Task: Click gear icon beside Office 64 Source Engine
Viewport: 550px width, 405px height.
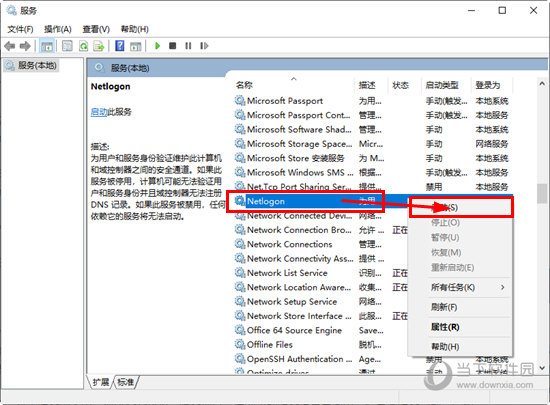Action: 240,330
